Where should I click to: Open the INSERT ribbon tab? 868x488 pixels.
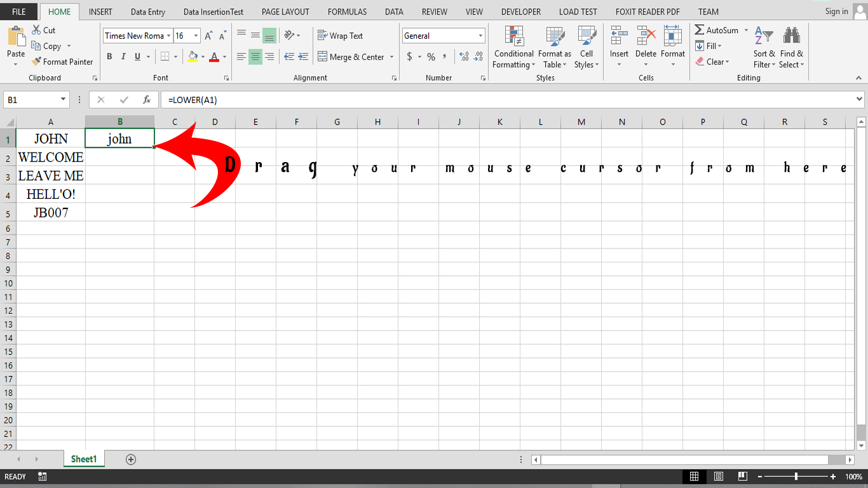(x=100, y=11)
